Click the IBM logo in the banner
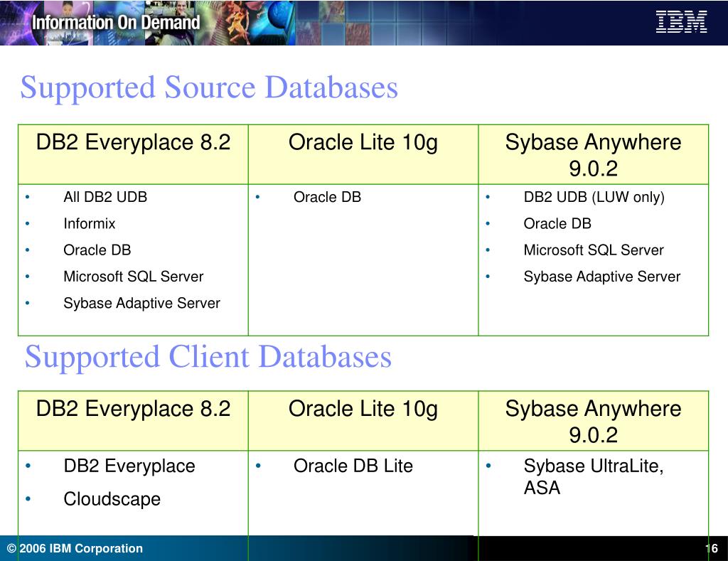 tap(681, 22)
